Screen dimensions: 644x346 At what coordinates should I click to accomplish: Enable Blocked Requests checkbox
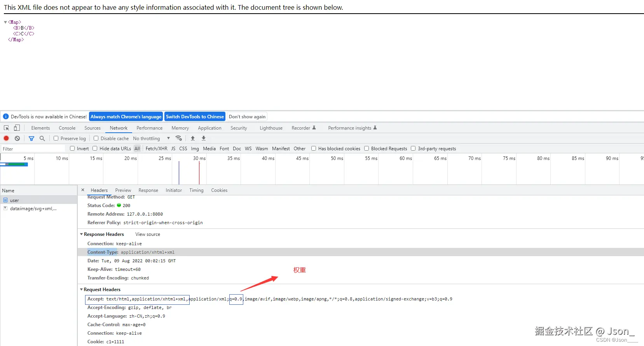(x=367, y=148)
